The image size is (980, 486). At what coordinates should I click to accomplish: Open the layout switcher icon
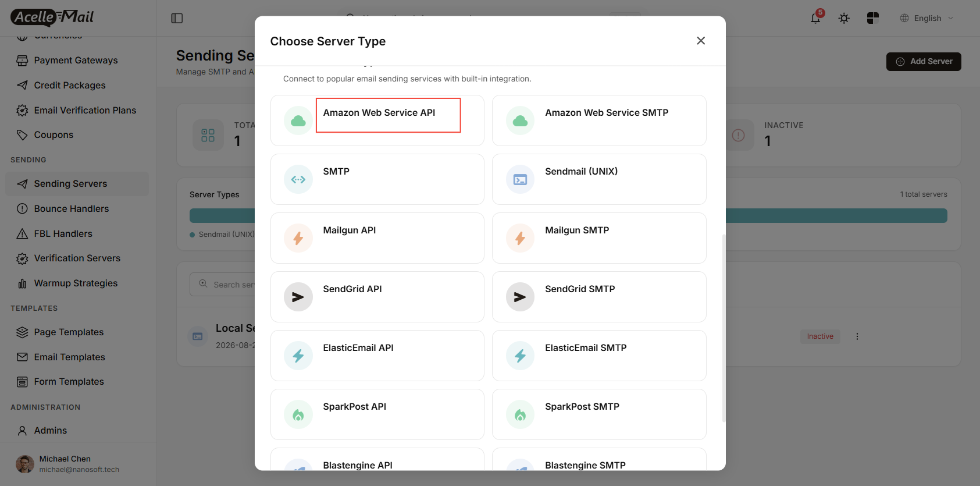click(x=872, y=18)
